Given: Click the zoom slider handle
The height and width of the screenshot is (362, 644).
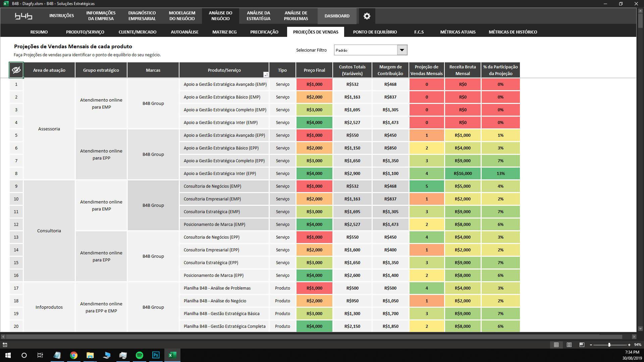Looking at the screenshot, I should [x=609, y=345].
